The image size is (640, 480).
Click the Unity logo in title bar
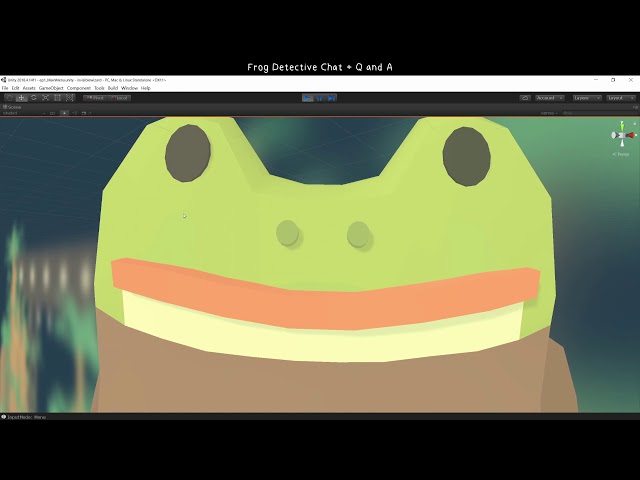tap(4, 80)
